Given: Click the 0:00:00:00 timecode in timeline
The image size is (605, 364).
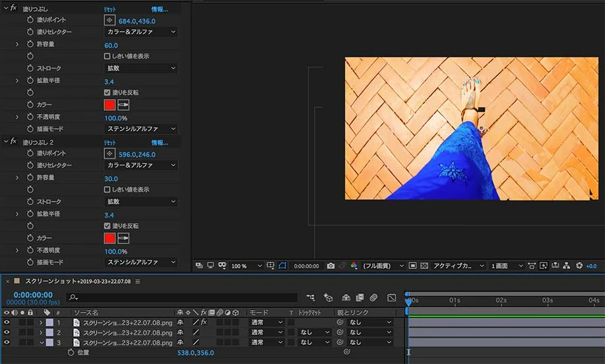Looking at the screenshot, I should 33,295.
